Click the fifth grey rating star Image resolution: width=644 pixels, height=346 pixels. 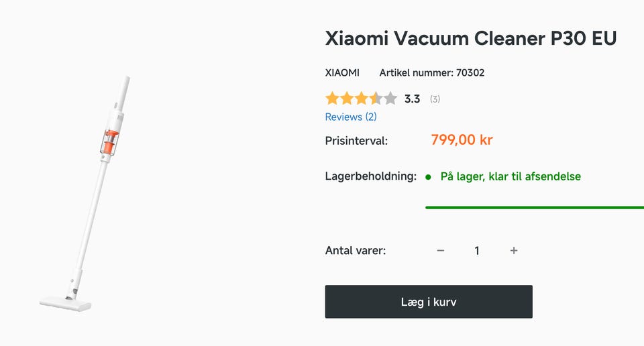tap(390, 99)
